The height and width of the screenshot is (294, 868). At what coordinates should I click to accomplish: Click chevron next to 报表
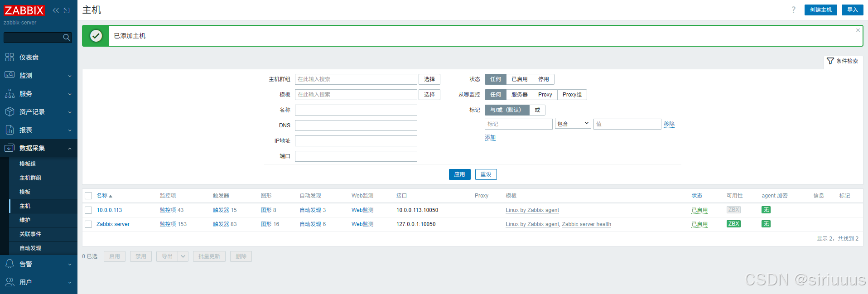tap(70, 130)
